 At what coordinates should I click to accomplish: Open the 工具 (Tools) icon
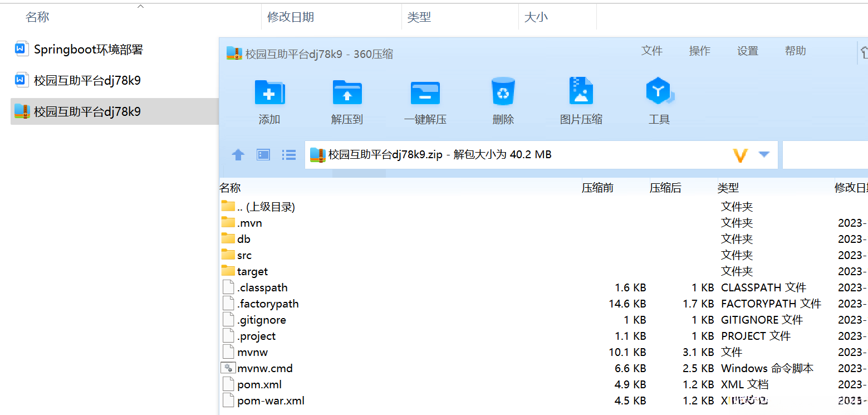(659, 91)
